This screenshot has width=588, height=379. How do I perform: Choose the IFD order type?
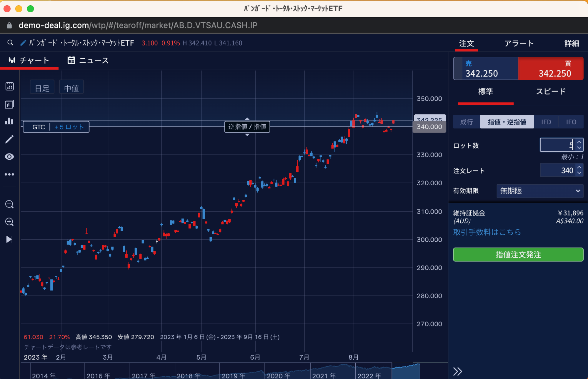click(x=546, y=122)
